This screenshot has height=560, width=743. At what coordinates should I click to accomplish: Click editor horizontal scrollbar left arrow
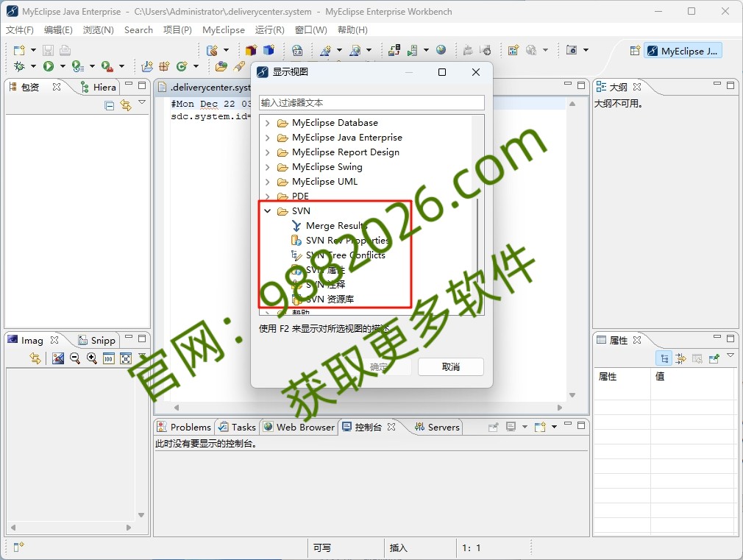pos(177,408)
